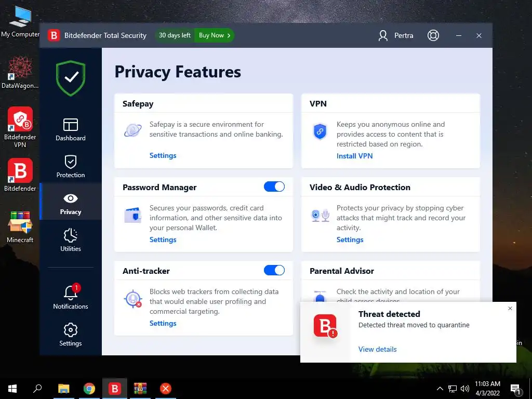Open taskbar search magnifier

pos(37,389)
